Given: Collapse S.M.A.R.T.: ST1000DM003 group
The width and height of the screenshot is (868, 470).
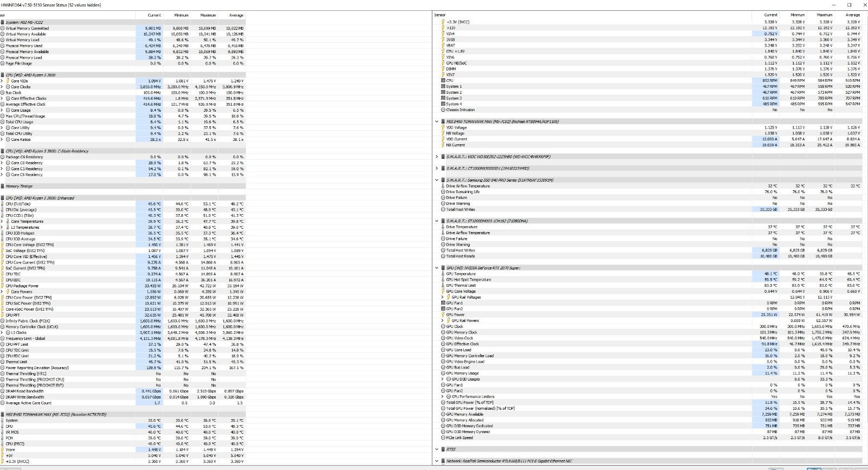Looking at the screenshot, I should [437, 221].
